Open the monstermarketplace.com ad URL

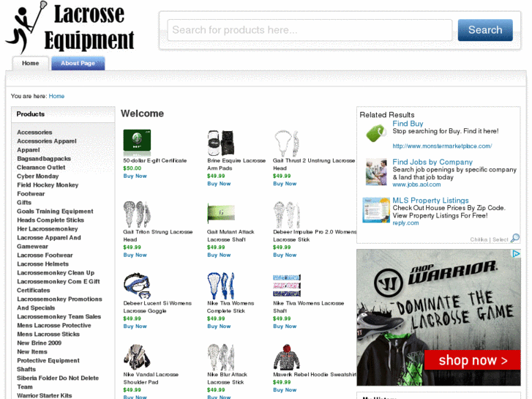pos(442,146)
